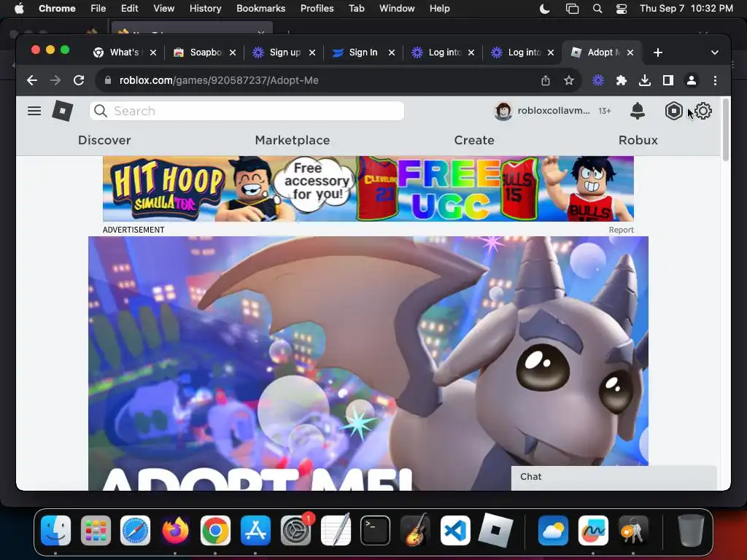Open the Create page
This screenshot has width=747, height=560.
click(474, 140)
